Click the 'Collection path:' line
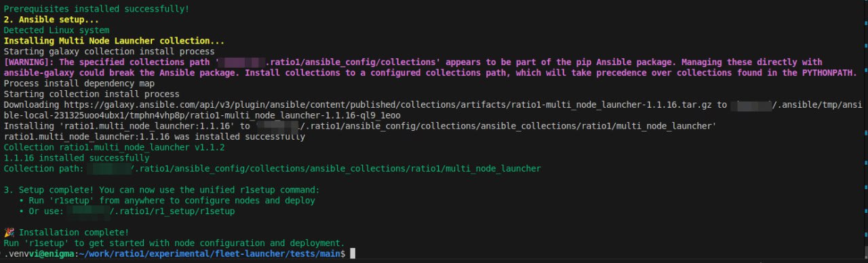 point(272,168)
